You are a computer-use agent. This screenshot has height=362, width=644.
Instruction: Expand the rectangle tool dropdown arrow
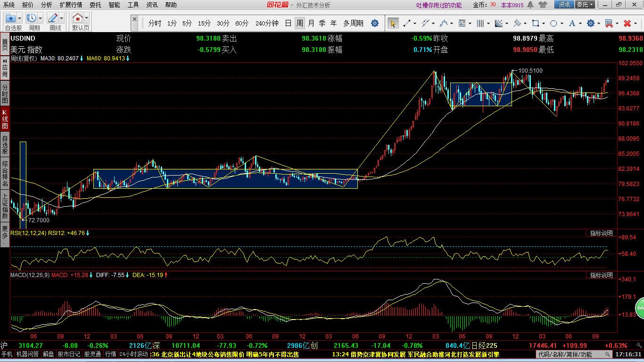point(544,23)
